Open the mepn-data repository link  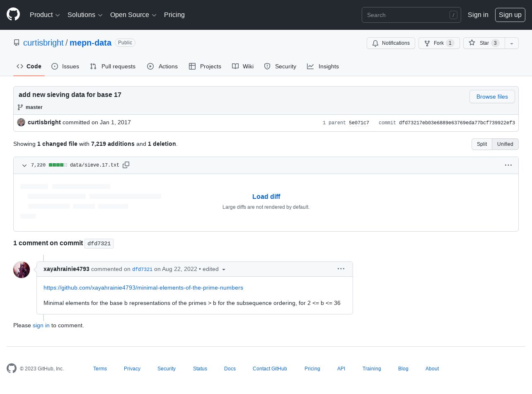pyautogui.click(x=90, y=43)
